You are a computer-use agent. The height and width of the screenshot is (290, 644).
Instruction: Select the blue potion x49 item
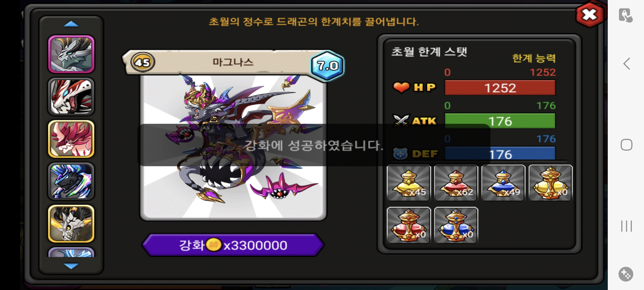tap(503, 183)
